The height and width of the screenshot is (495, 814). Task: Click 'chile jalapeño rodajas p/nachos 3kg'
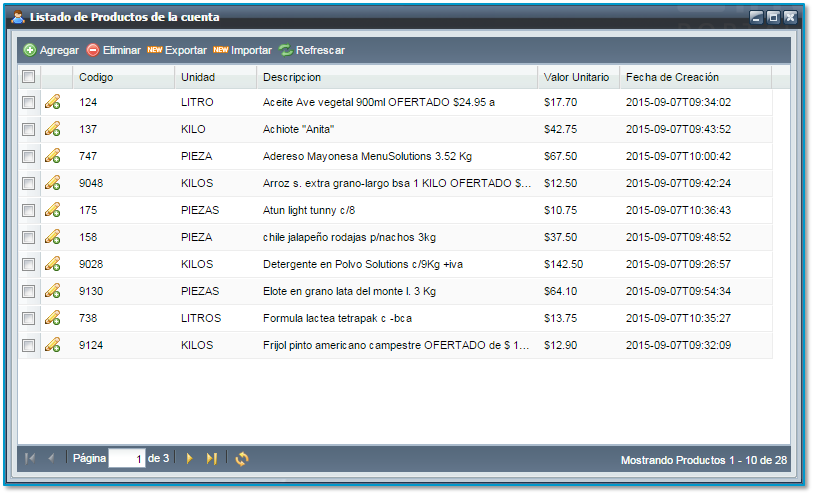pyautogui.click(x=349, y=237)
